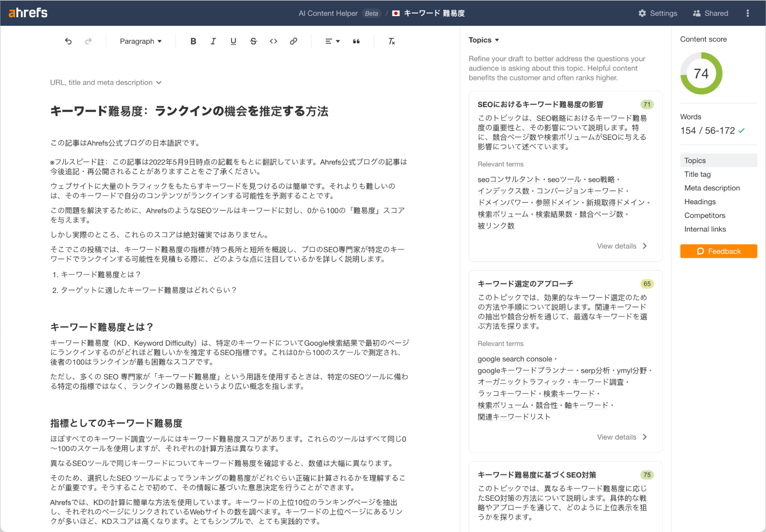This screenshot has height=532, width=766.
Task: Click the 71 topic score badge
Action: point(647,104)
